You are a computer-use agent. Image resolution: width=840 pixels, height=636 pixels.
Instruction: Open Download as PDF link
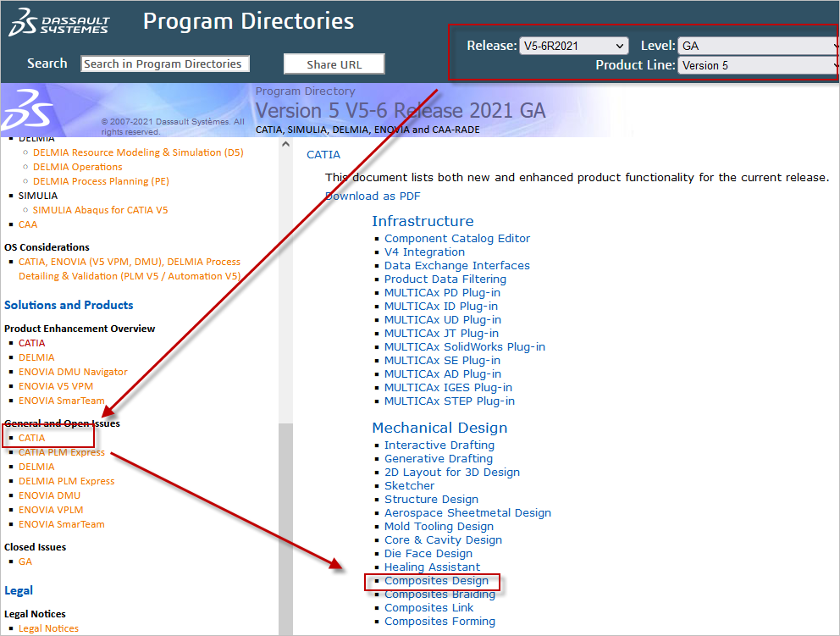tap(373, 196)
